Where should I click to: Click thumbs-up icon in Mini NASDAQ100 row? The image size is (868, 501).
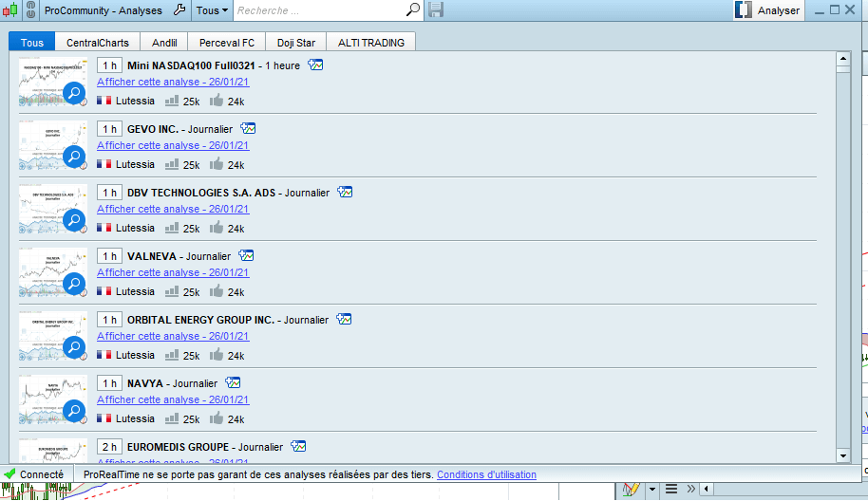click(217, 100)
